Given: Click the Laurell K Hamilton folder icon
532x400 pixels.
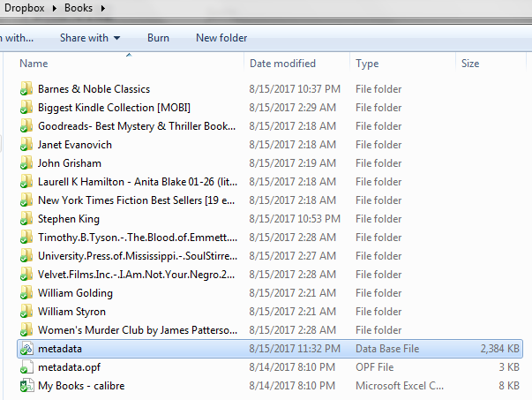Looking at the screenshot, I should [26, 182].
